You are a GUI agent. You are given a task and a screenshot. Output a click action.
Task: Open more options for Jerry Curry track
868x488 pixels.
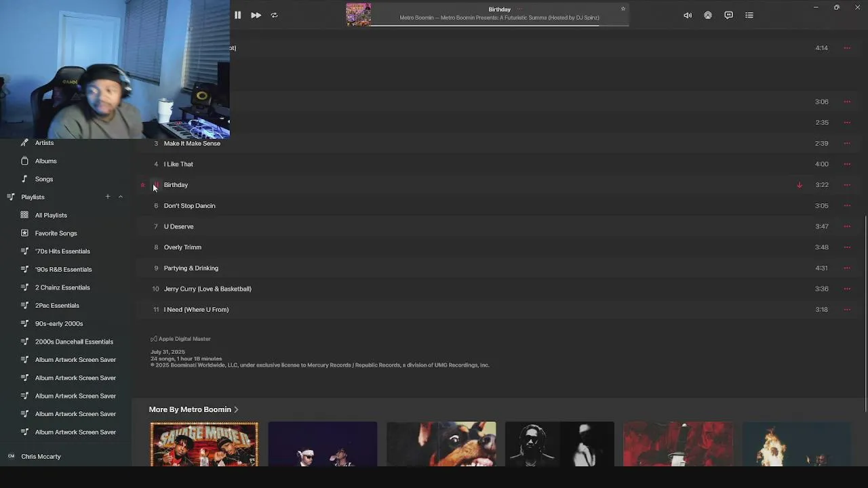(x=847, y=289)
